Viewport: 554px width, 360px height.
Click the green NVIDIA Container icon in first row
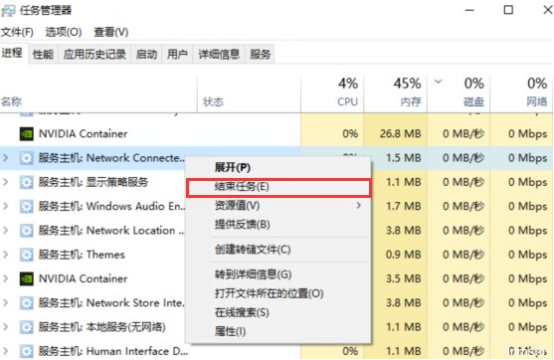coord(26,134)
